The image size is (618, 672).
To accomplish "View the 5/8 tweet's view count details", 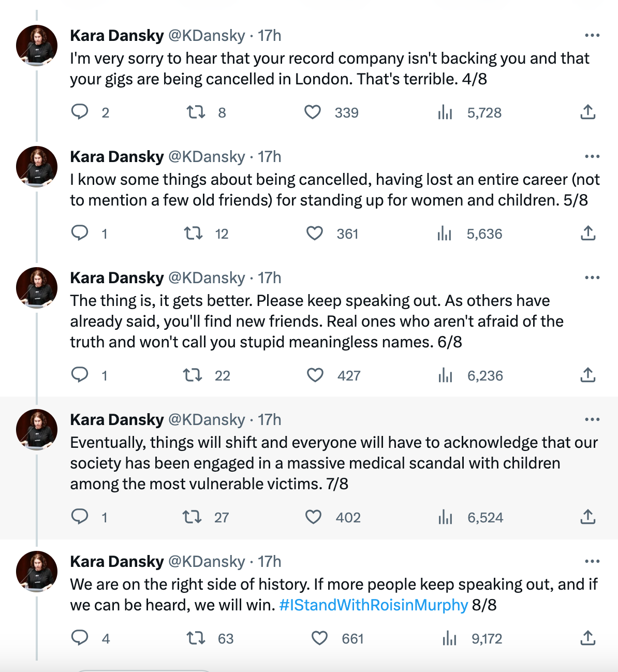I will point(445,233).
